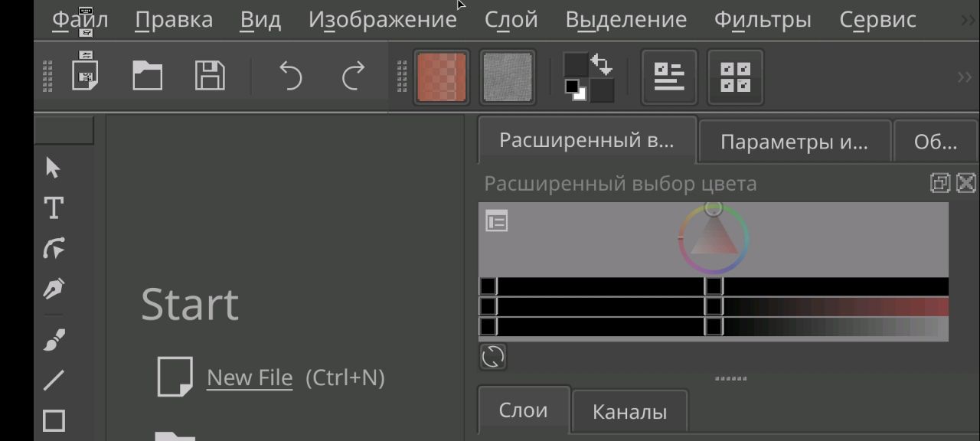Select the calligraphy pen tool
Screen dimensions: 980x441
(x=54, y=289)
